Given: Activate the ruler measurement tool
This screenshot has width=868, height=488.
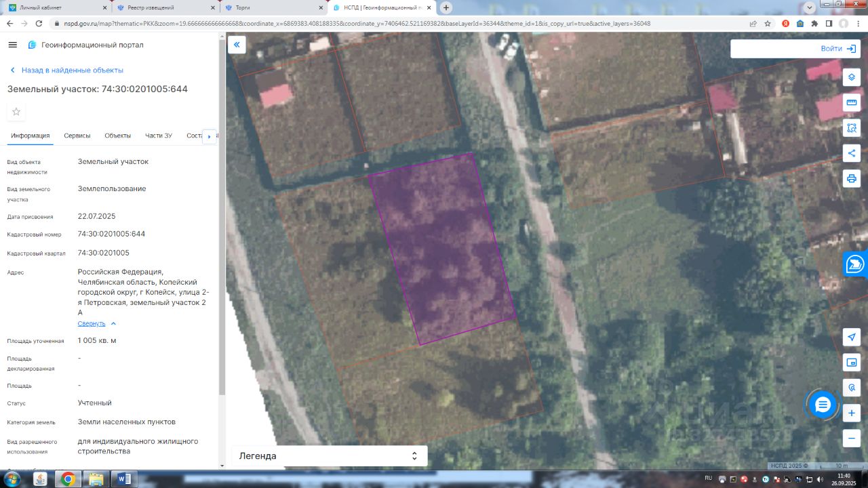Looking at the screenshot, I should tap(852, 102).
